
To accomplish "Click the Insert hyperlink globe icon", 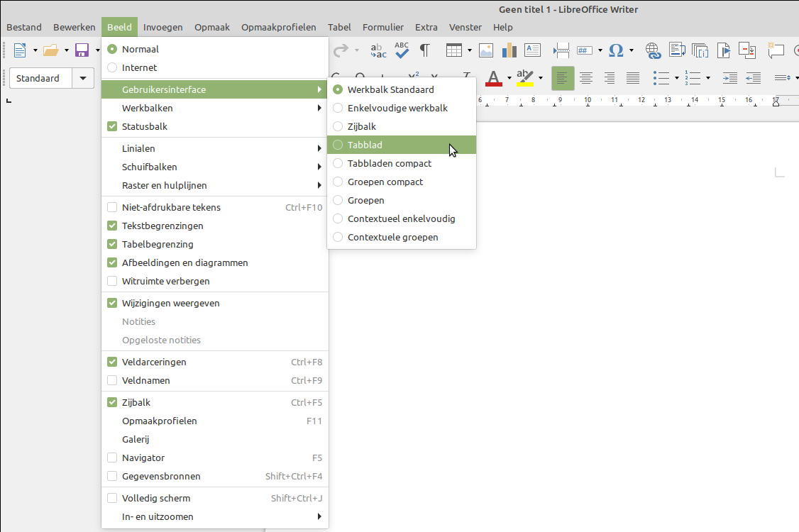I will (x=653, y=50).
